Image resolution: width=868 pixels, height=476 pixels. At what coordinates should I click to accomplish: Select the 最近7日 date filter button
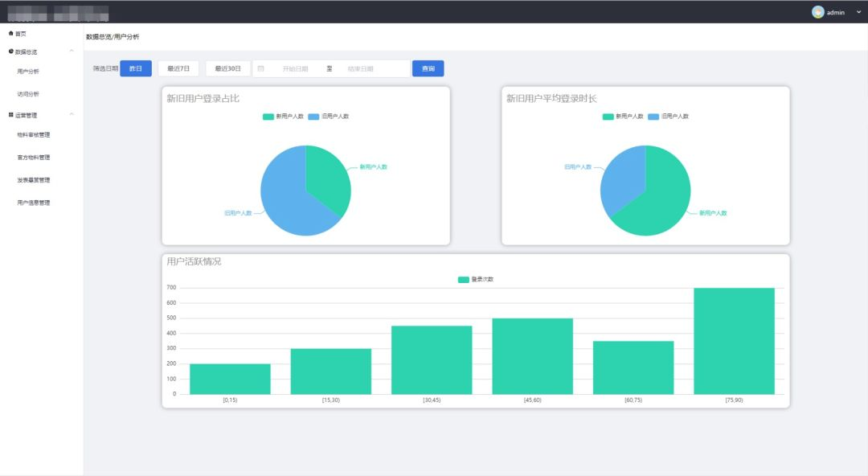[178, 68]
